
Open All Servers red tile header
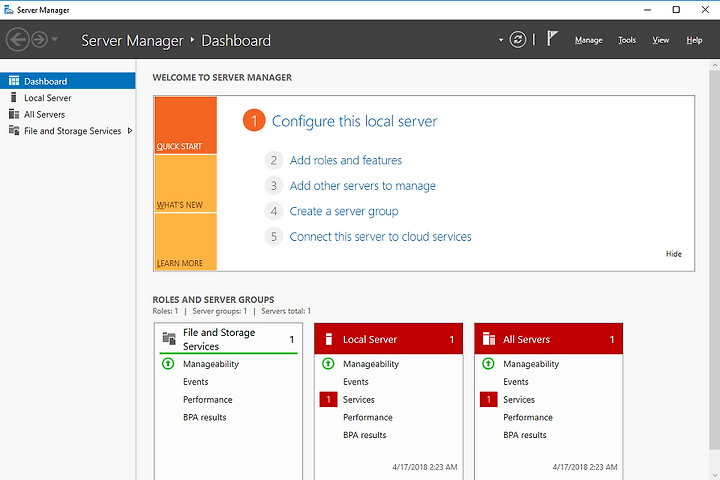click(x=549, y=339)
